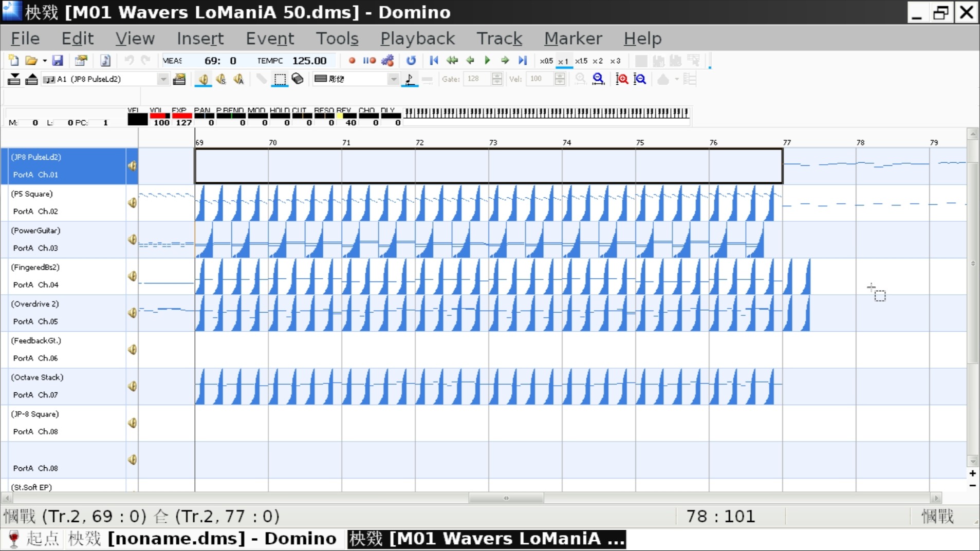Mute the P5 Square track speaker
Viewport: 980px width, 551px height.
click(x=132, y=203)
